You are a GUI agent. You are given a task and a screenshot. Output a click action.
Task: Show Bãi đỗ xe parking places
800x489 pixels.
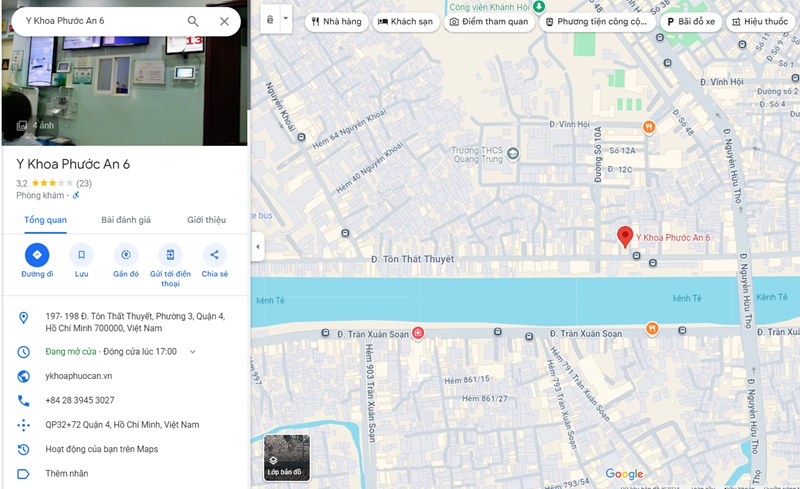[x=692, y=21]
